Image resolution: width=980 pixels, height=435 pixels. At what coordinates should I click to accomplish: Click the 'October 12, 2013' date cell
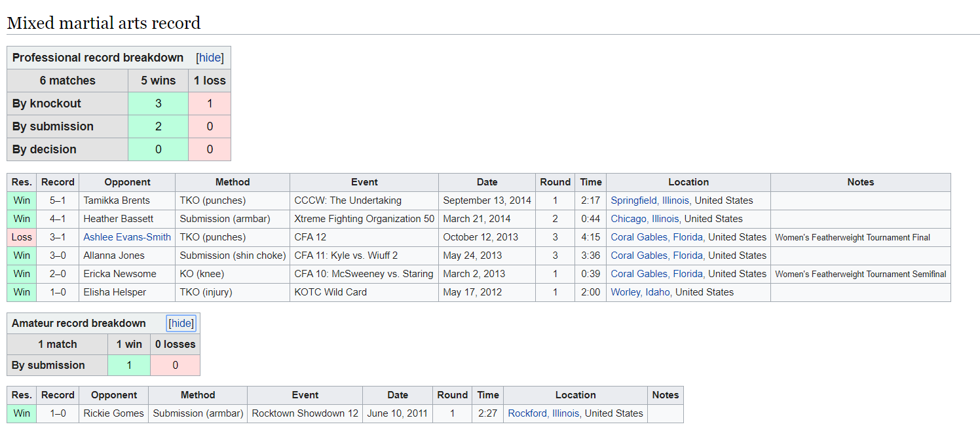pos(487,237)
